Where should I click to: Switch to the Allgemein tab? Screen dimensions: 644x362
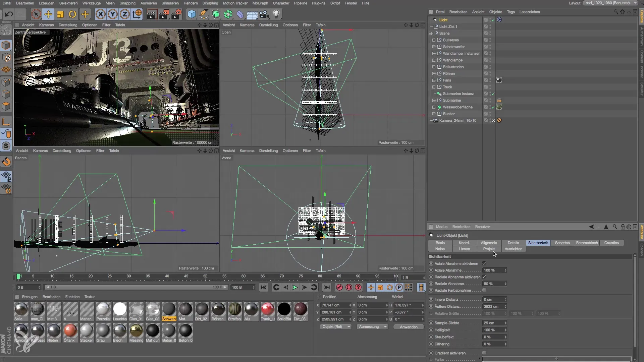point(489,243)
